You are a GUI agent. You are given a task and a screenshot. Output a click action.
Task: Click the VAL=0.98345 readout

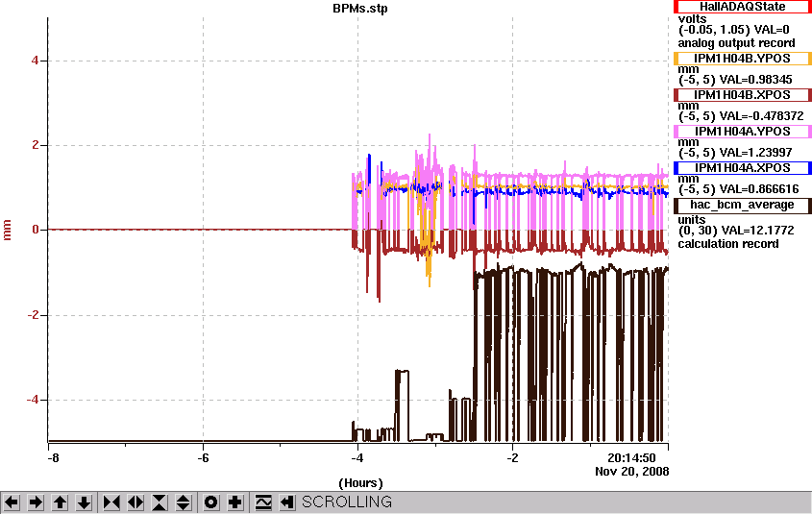[755, 80]
